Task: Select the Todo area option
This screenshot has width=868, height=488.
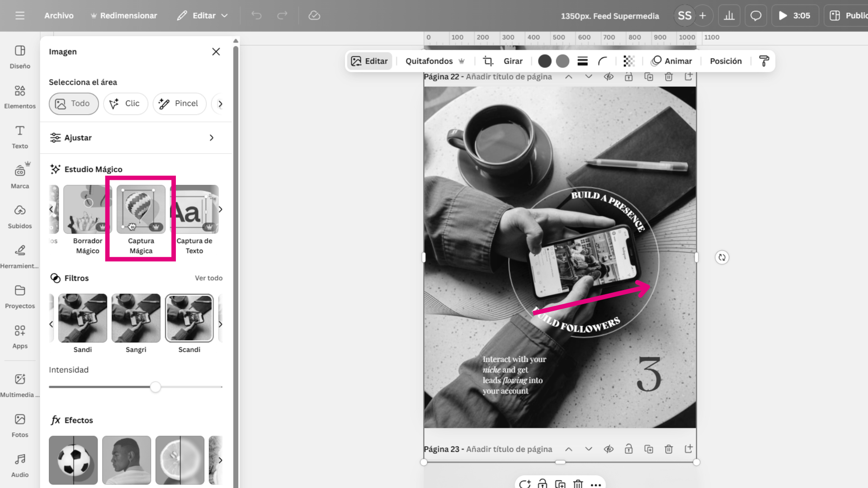Action: click(x=74, y=103)
